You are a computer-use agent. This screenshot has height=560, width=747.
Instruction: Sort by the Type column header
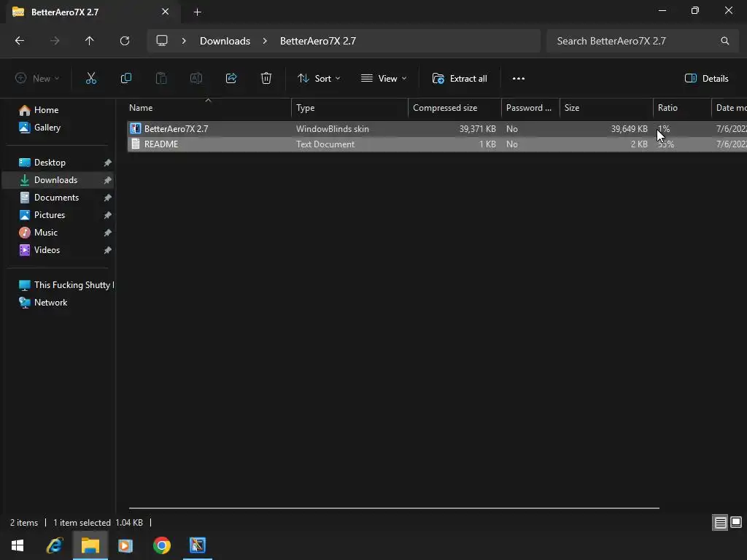(x=349, y=108)
